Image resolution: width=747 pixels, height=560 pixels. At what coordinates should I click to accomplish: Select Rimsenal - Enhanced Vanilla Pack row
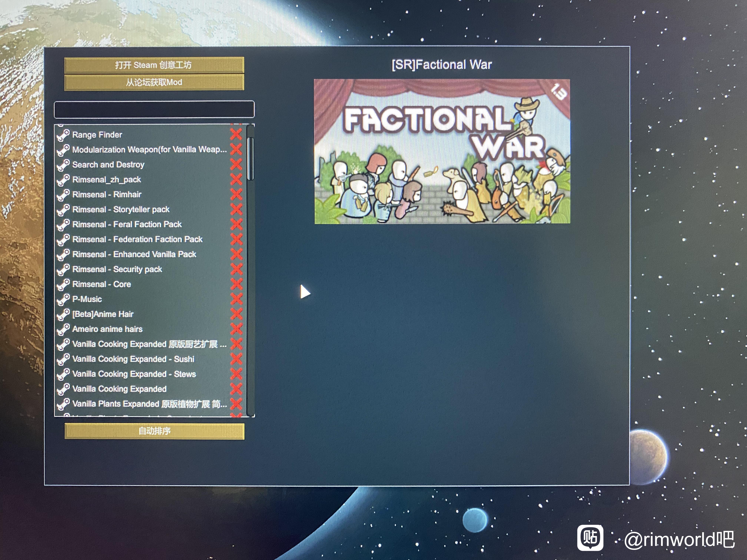pyautogui.click(x=151, y=254)
